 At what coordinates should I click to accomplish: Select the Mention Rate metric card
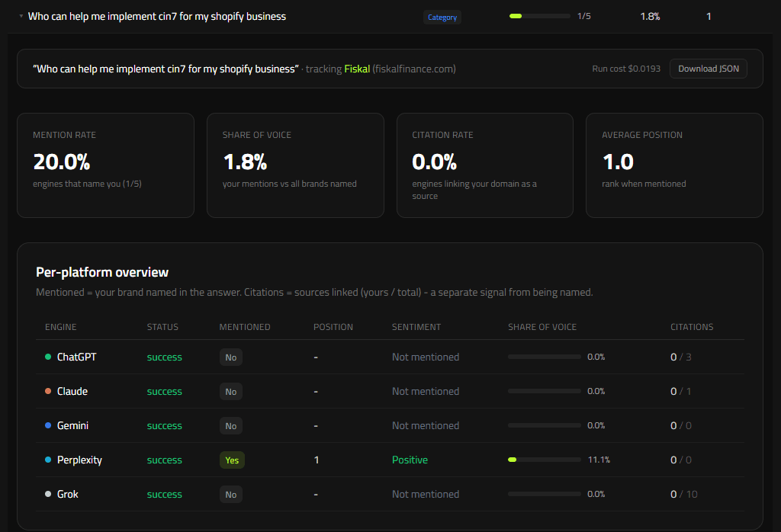(105, 165)
